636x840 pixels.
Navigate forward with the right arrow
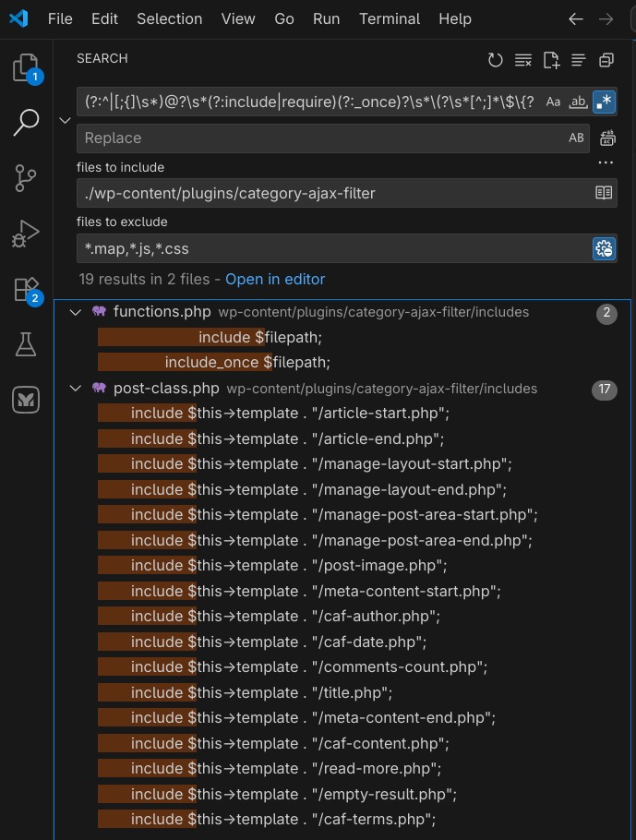click(606, 19)
